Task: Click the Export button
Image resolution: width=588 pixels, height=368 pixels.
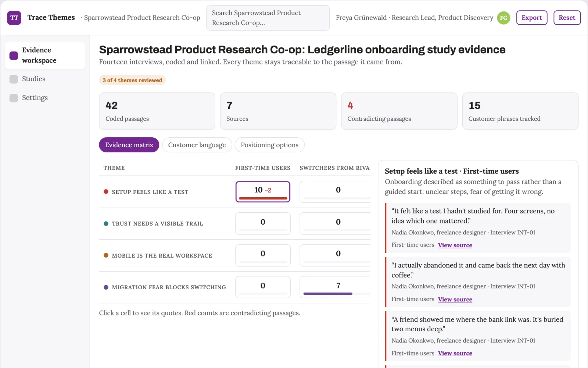Action: point(532,18)
